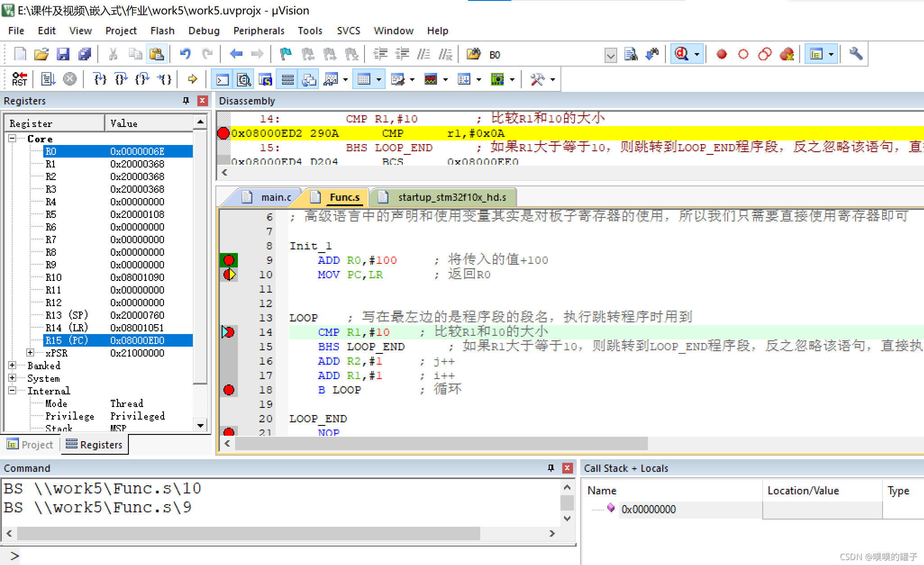The width and height of the screenshot is (924, 565).
Task: Click the Step Into debug icon
Action: click(100, 79)
